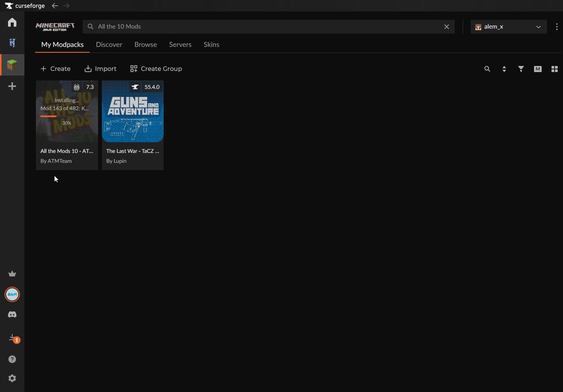563x392 pixels.
Task: Click the Import button
Action: [x=100, y=69]
